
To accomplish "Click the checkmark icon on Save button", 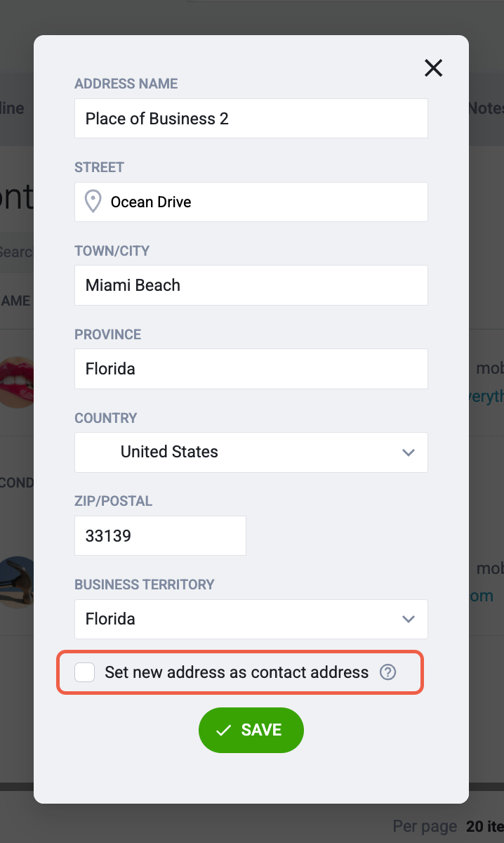I will coord(224,731).
